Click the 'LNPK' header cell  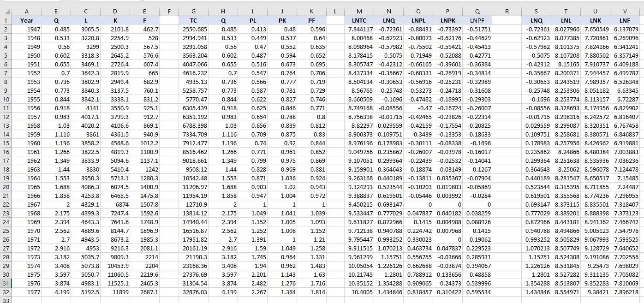pyautogui.click(x=448, y=20)
